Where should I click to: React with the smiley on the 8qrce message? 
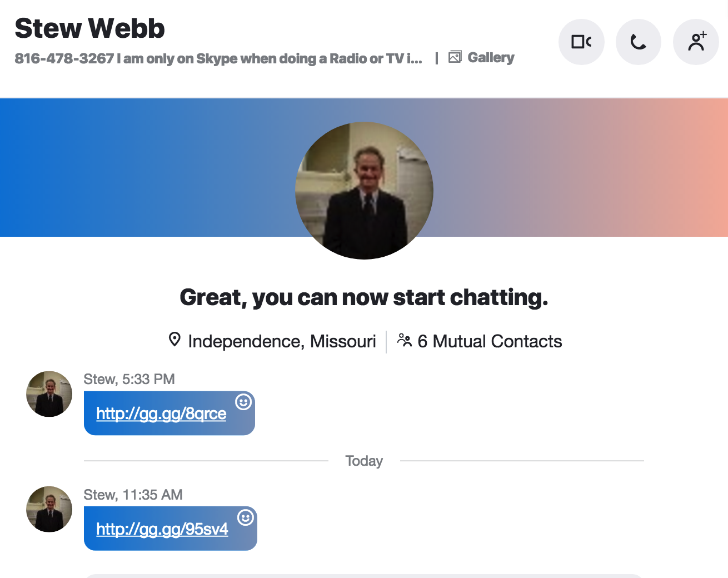243,402
